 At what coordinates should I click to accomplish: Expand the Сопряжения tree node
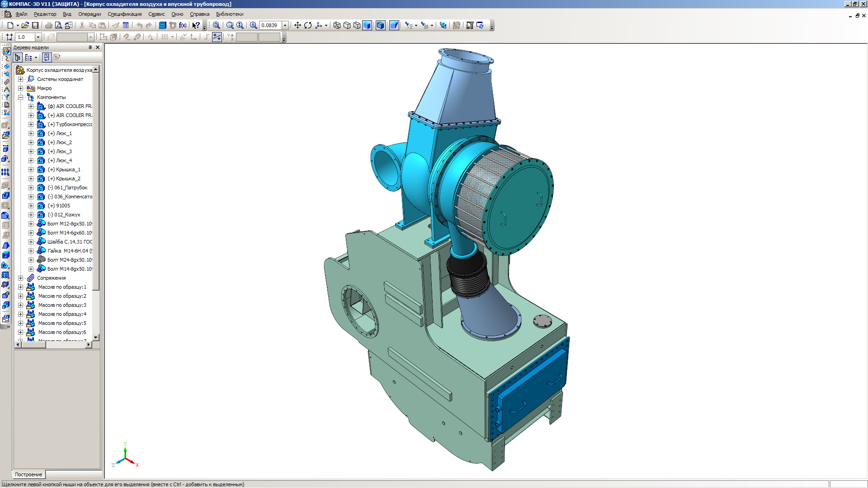click(x=20, y=278)
